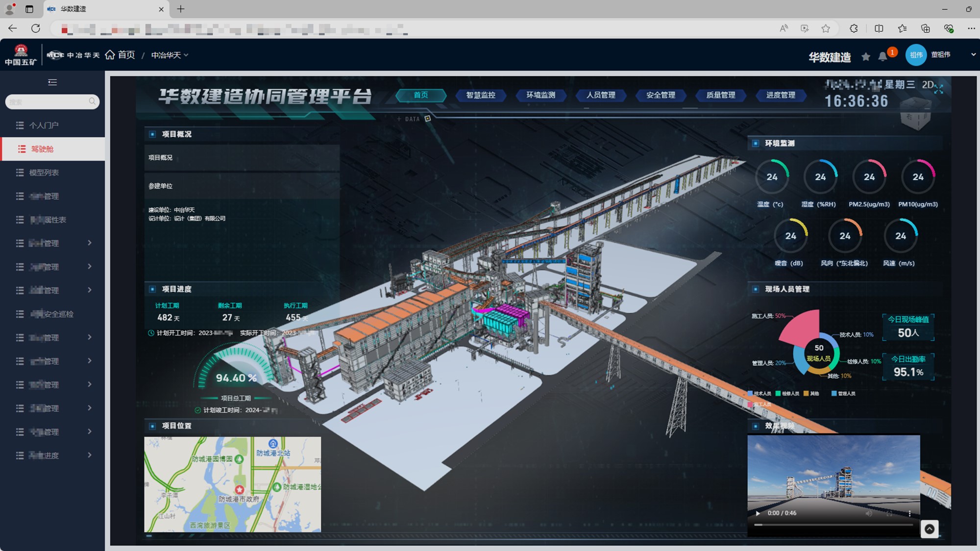Collapse the left sidebar menu icon
This screenshot has width=980, height=551.
(x=52, y=82)
